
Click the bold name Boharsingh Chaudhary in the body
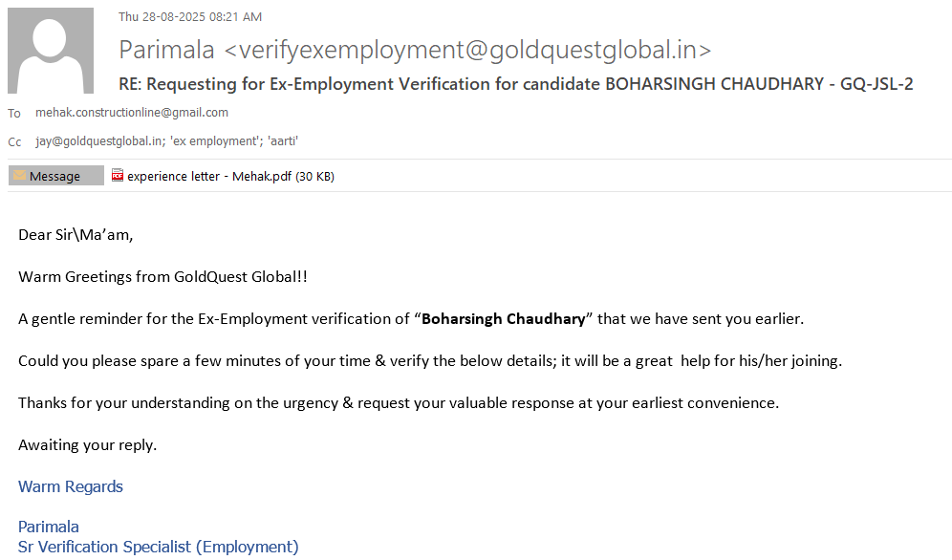pyautogui.click(x=503, y=318)
